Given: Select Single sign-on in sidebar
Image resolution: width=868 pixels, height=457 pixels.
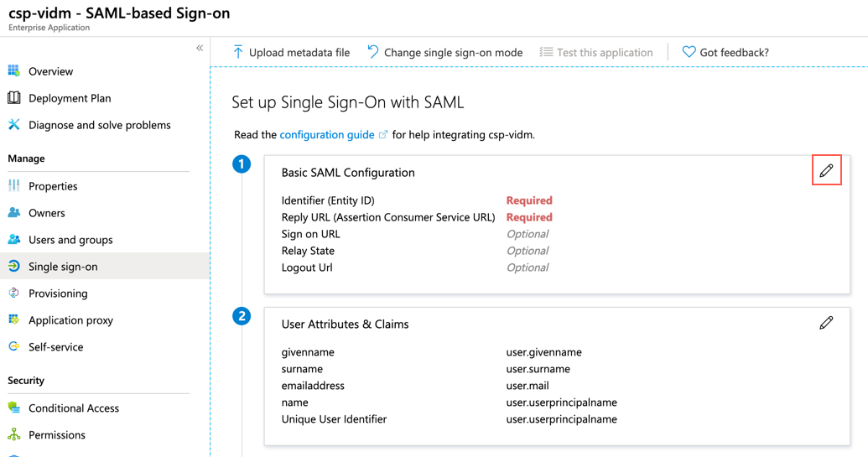Looking at the screenshot, I should pos(63,267).
